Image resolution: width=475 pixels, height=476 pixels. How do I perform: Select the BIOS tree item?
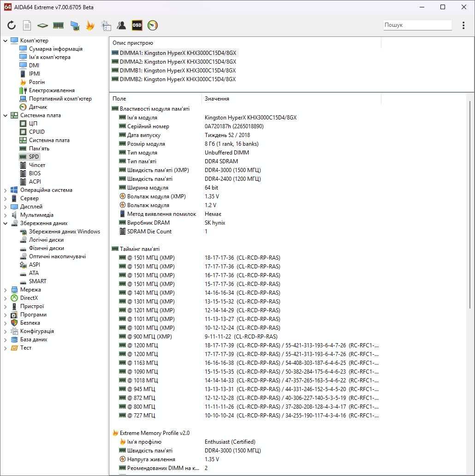tap(35, 173)
